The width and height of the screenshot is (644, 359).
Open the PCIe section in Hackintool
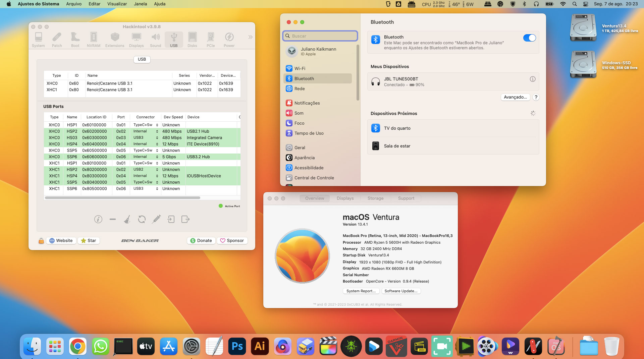[x=211, y=39]
